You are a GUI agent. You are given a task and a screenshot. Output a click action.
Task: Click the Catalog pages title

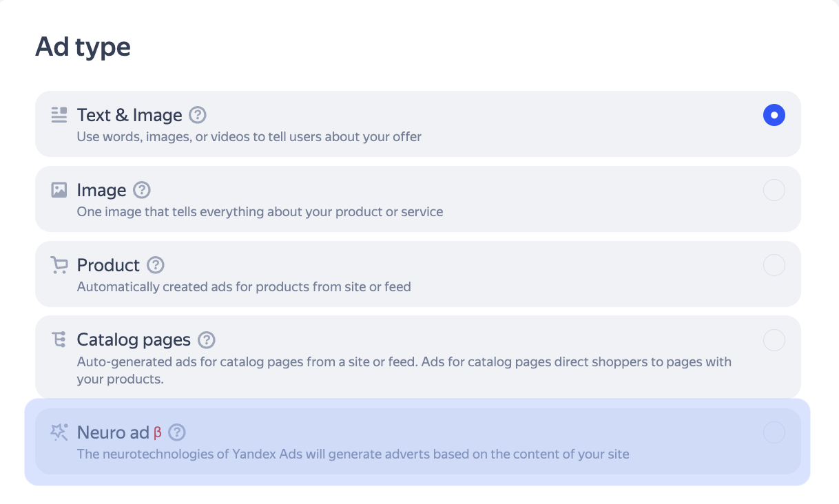click(134, 340)
